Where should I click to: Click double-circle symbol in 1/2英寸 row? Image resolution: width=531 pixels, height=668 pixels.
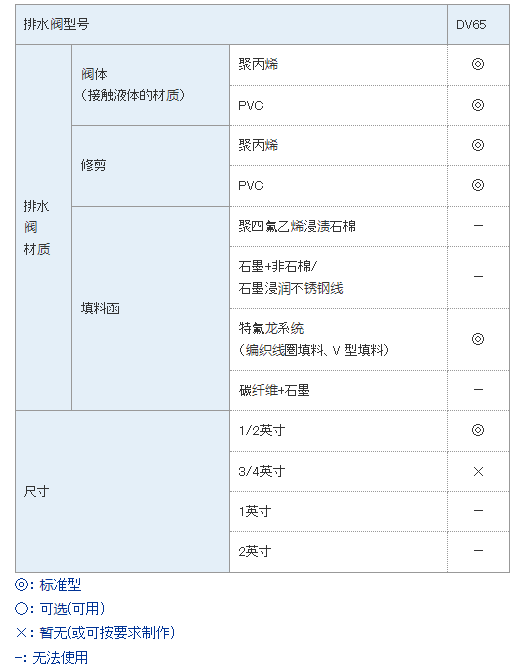pyautogui.click(x=478, y=430)
